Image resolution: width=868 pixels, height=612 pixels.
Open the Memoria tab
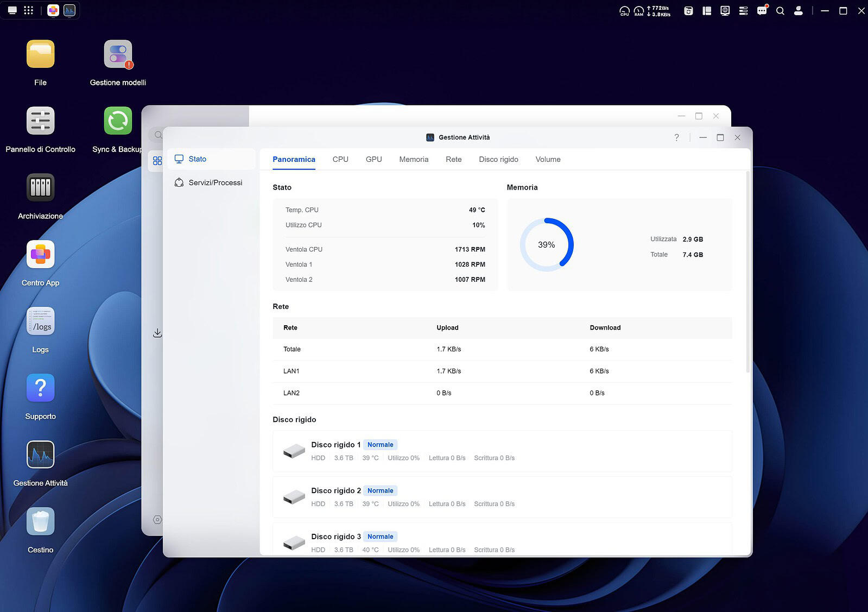414,159
